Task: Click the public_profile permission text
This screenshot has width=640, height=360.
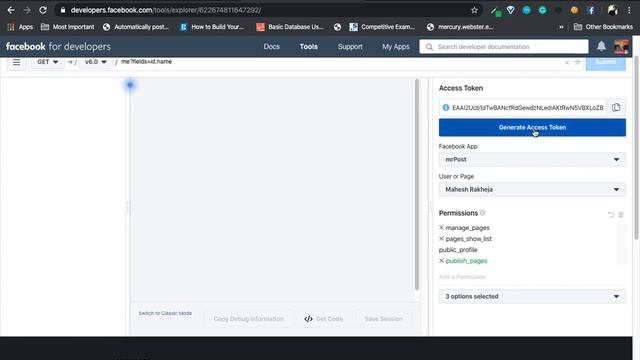Action: (458, 249)
